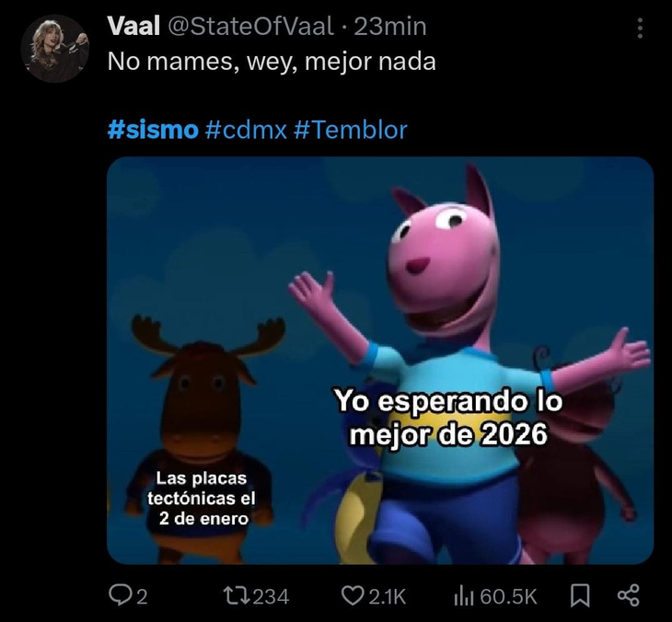
Task: Click the 2.1K likes count
Action: tap(387, 596)
